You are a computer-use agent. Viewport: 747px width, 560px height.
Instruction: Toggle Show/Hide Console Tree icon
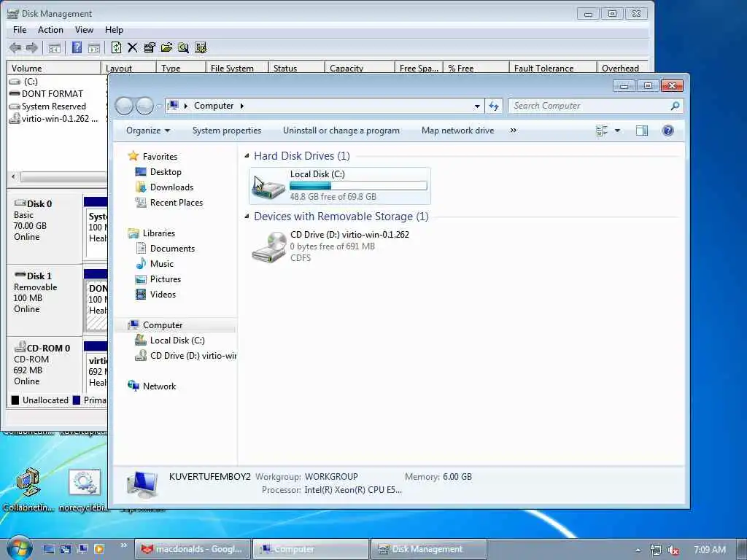pos(54,47)
